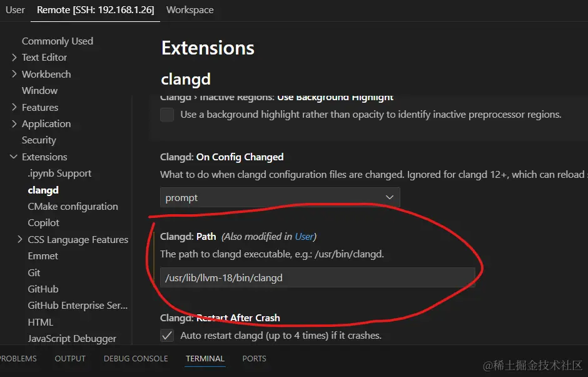Expand the Application chevron
Image resolution: width=588 pixels, height=377 pixels.
pyautogui.click(x=14, y=124)
